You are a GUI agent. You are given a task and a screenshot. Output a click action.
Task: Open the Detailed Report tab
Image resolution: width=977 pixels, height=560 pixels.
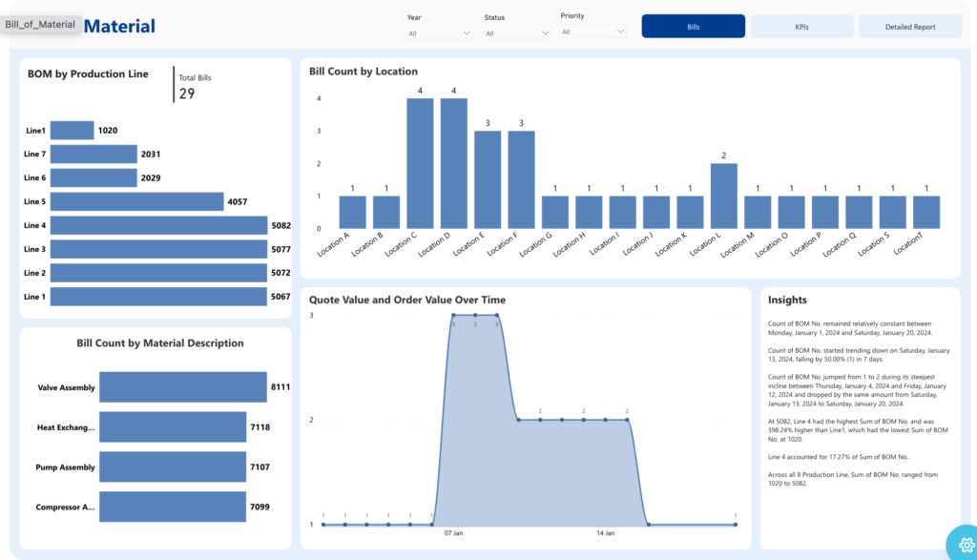[x=909, y=27]
